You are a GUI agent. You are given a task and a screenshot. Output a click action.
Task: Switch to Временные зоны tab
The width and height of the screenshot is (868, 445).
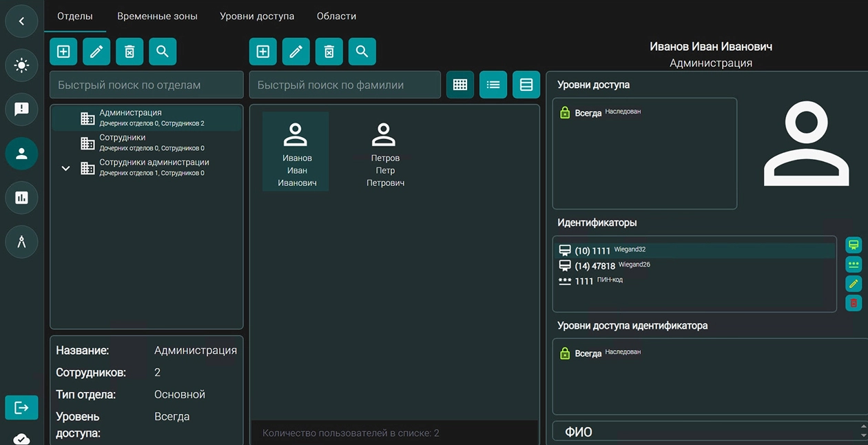coord(157,16)
